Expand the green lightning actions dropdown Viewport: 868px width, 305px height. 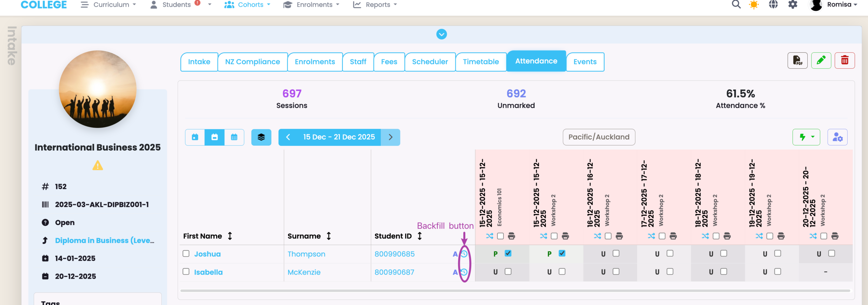[x=806, y=137]
